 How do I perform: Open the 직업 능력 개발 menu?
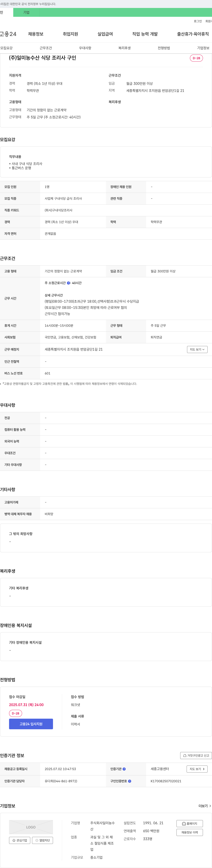[x=145, y=34]
